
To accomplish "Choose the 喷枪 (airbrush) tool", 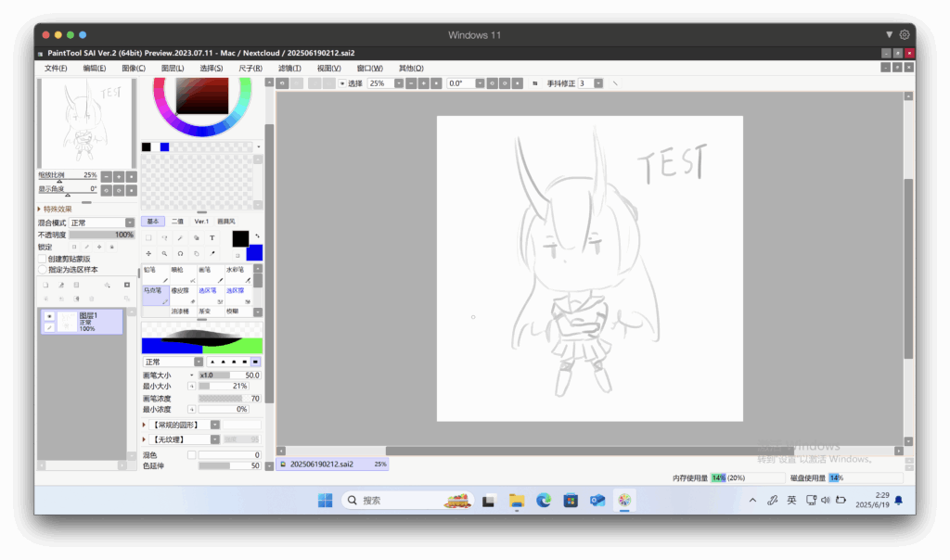I will coord(182,274).
